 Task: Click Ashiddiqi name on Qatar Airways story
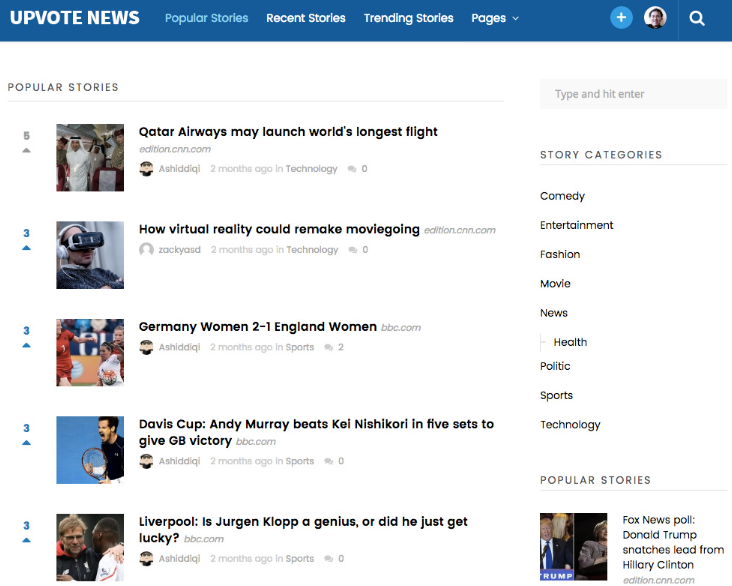179,169
